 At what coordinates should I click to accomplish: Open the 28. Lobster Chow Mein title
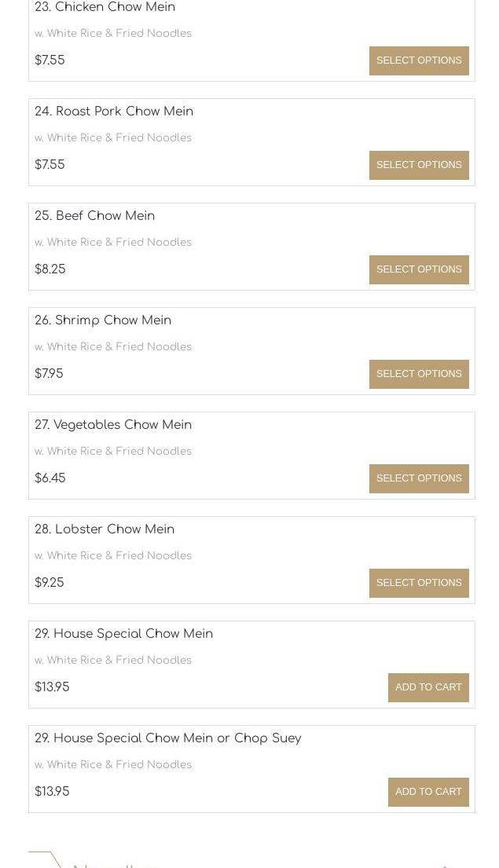click(105, 529)
